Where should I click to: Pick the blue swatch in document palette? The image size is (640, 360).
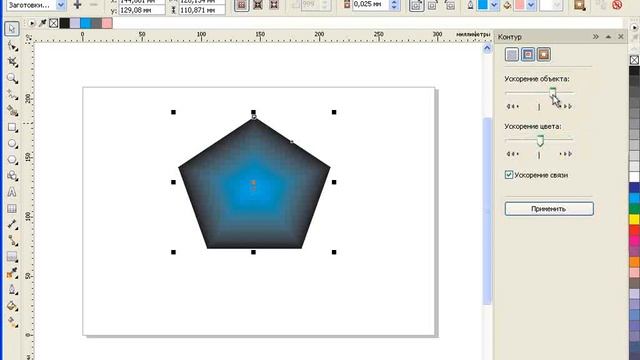[86, 23]
